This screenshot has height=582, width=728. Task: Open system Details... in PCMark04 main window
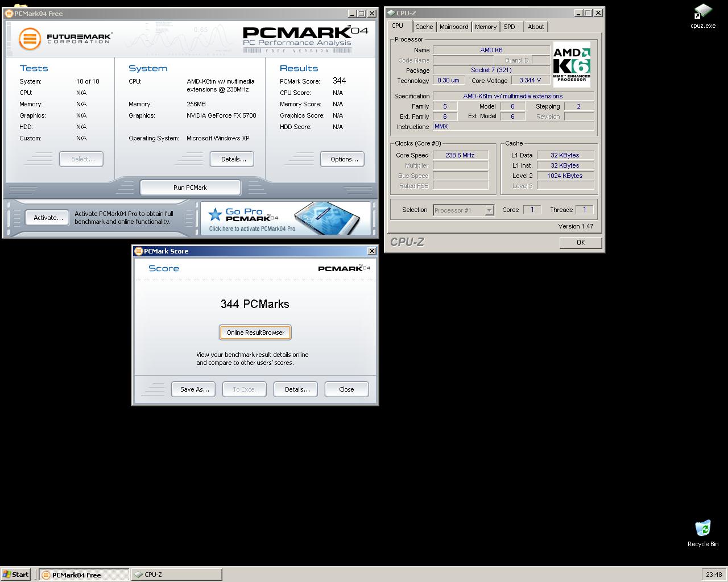tap(232, 159)
